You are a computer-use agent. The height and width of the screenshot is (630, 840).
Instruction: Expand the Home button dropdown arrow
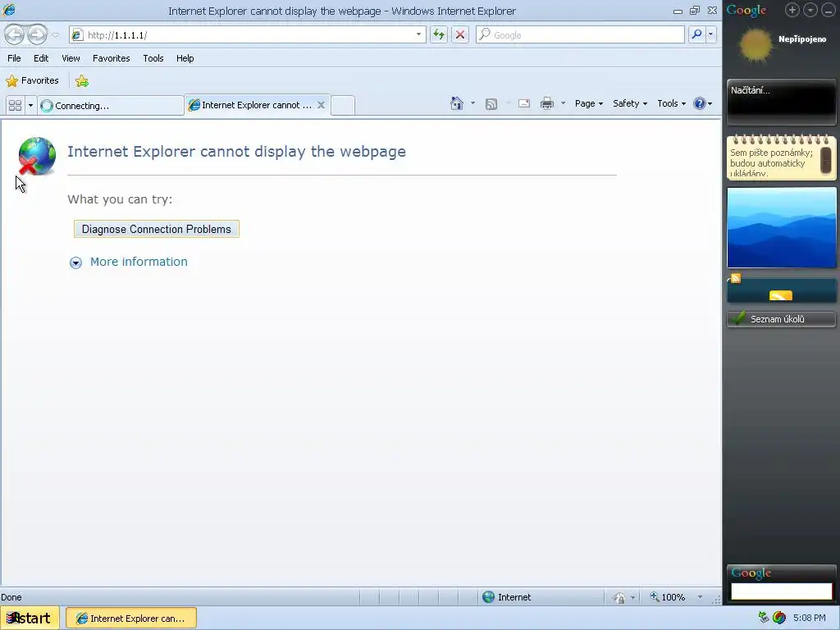(x=472, y=103)
